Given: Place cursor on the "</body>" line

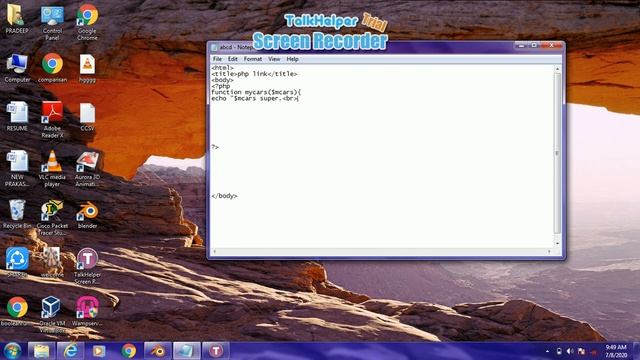Looking at the screenshot, I should (224, 196).
